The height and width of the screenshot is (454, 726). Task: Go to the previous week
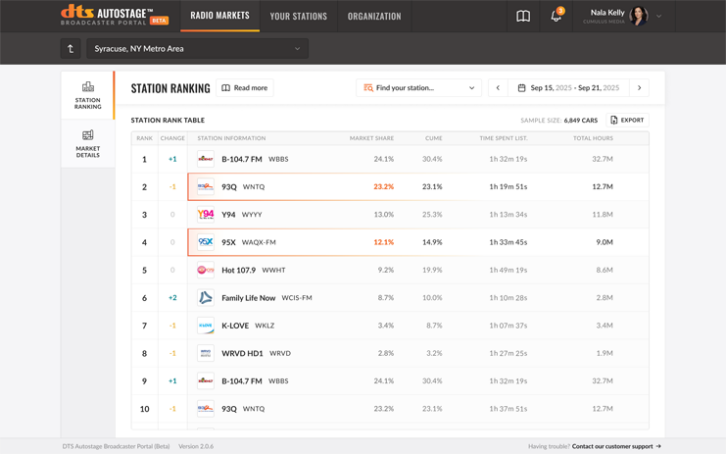[x=498, y=88]
